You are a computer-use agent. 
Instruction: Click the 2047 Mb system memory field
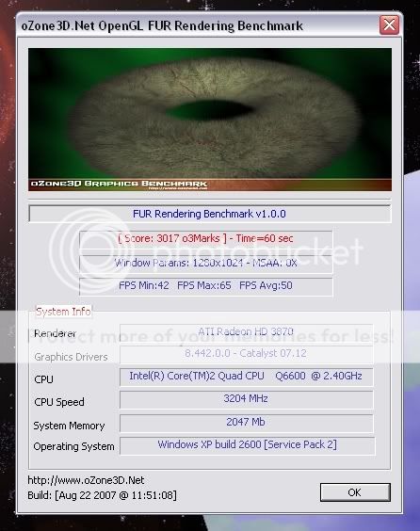click(x=246, y=423)
